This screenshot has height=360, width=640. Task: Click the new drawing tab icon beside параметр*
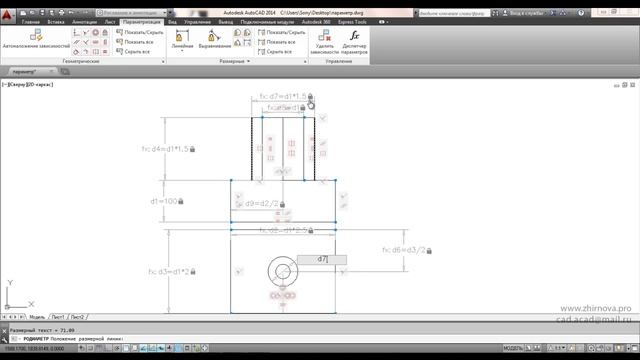click(x=65, y=72)
